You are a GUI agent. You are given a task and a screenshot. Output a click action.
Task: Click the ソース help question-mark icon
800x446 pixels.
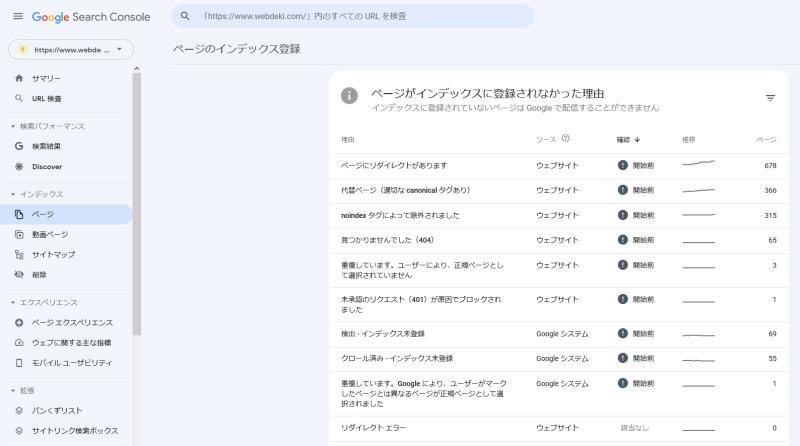click(565, 138)
